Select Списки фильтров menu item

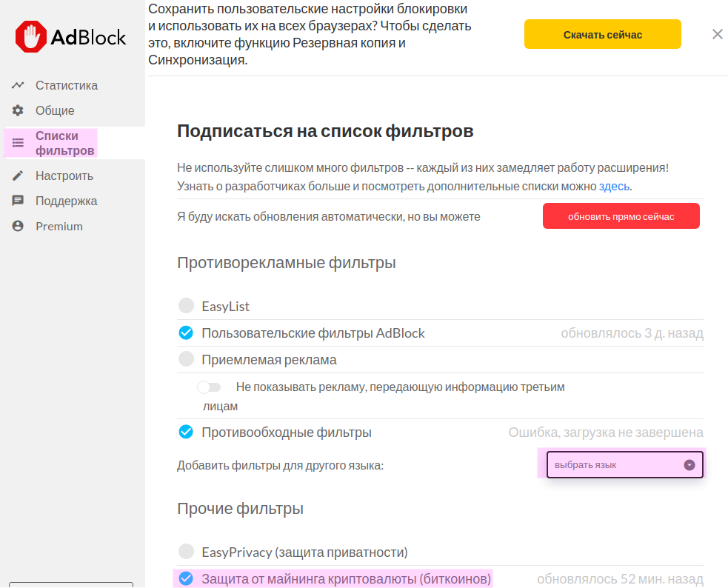65,143
